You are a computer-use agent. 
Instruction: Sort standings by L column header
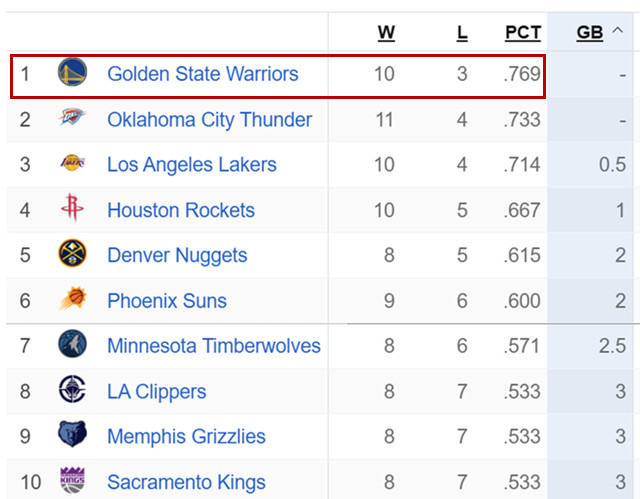[462, 33]
